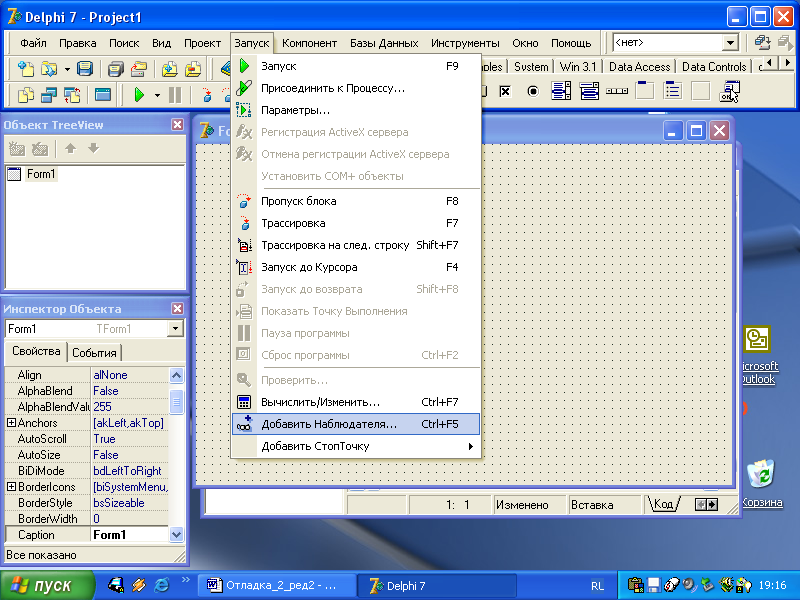Open dropdown arrow beside Run button
Viewport: 800px width, 600px height.
coord(157,95)
